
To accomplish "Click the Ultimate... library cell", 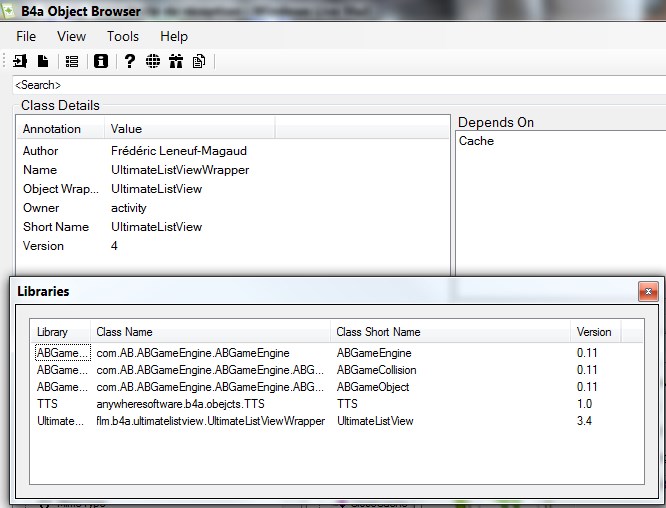I will click(x=60, y=421).
